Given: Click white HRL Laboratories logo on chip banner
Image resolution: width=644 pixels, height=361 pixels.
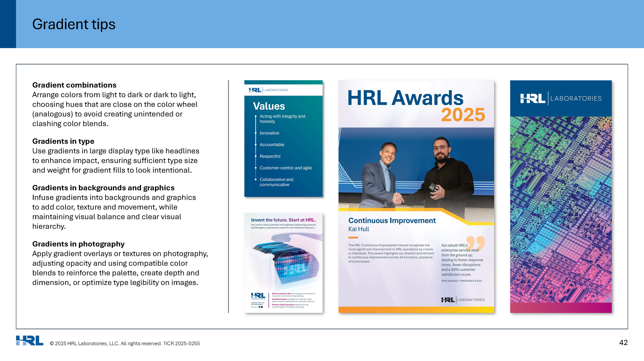Looking at the screenshot, I should tap(561, 98).
